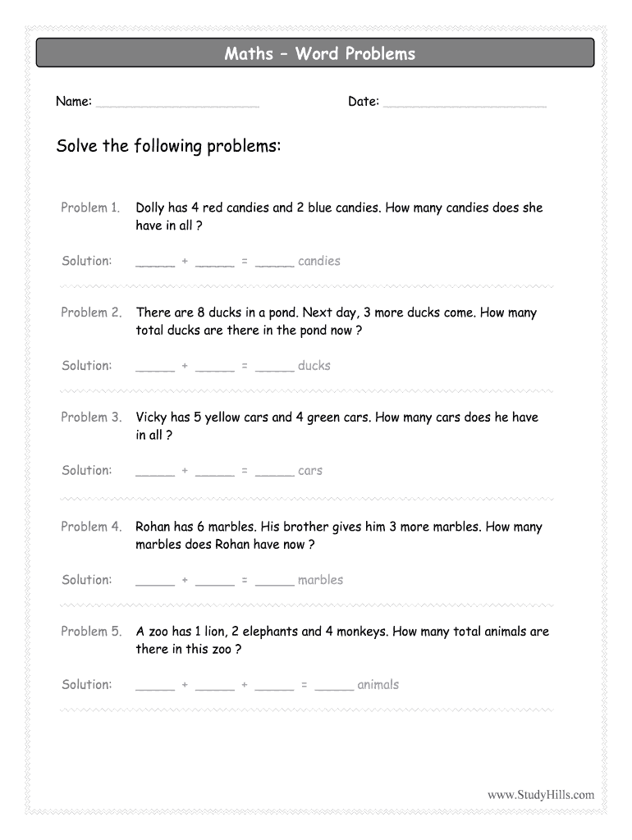This screenshot has width=632, height=840.
Task: Click the answer blank before 'marbles'
Action: point(274,582)
